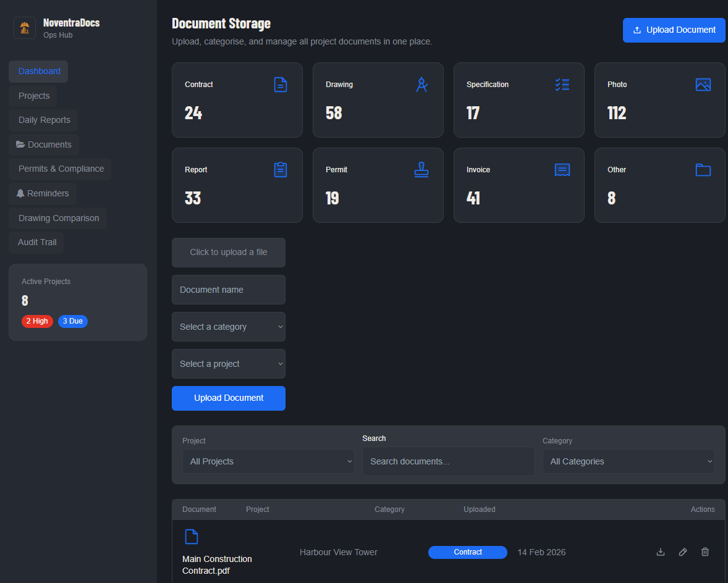Click the 3 Due badge
This screenshot has width=728, height=583.
(73, 321)
